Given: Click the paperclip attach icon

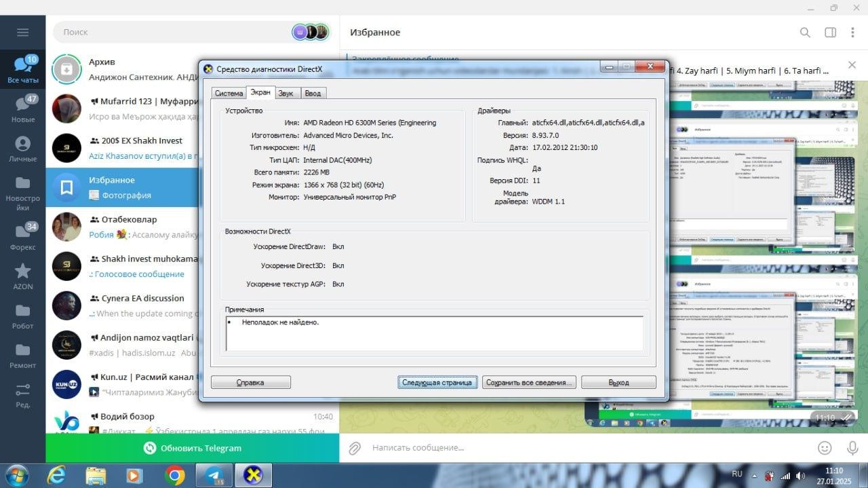Looking at the screenshot, I should pos(354,448).
